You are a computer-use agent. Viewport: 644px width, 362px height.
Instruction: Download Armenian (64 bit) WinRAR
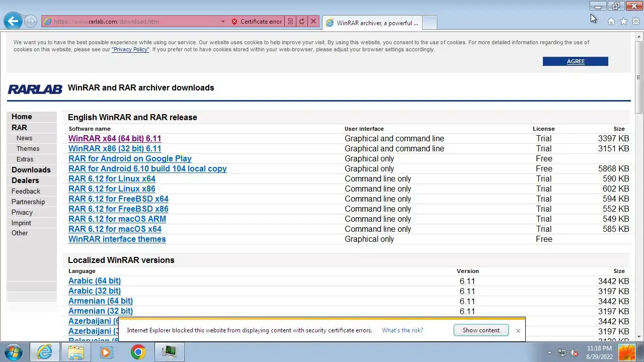(x=101, y=301)
